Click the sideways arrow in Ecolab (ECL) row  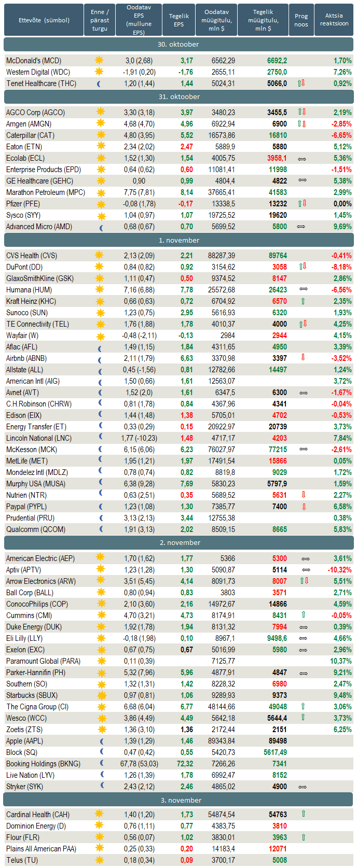click(x=302, y=158)
